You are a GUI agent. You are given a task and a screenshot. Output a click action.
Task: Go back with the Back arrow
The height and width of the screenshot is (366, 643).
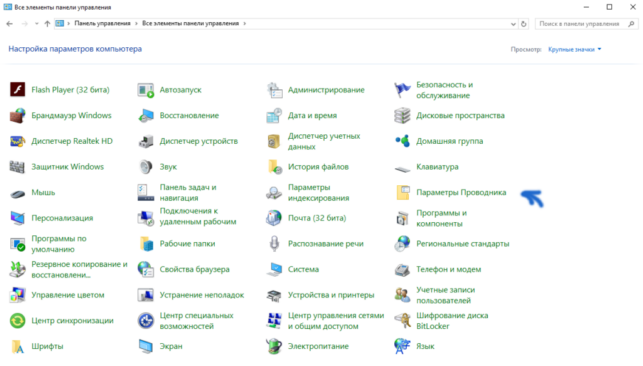pos(9,24)
